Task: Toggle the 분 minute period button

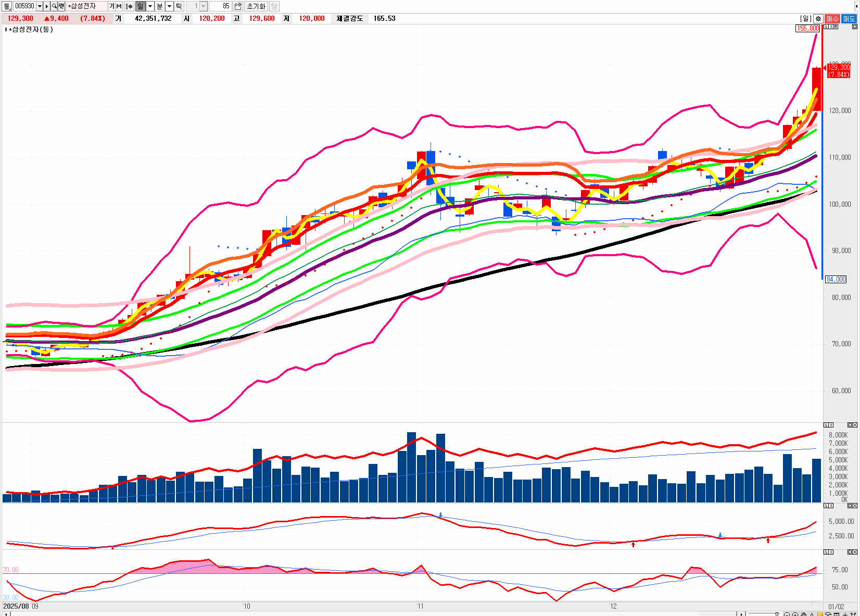Action: pos(160,6)
